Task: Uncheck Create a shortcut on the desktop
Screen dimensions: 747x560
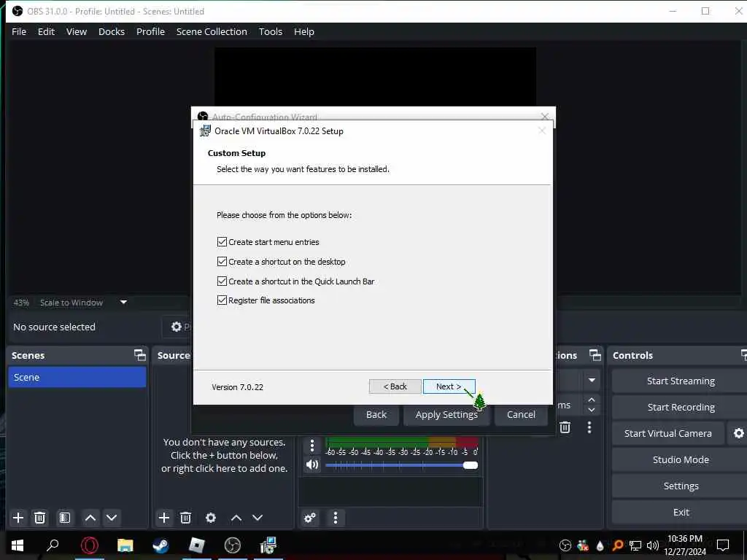Action: [x=222, y=262]
